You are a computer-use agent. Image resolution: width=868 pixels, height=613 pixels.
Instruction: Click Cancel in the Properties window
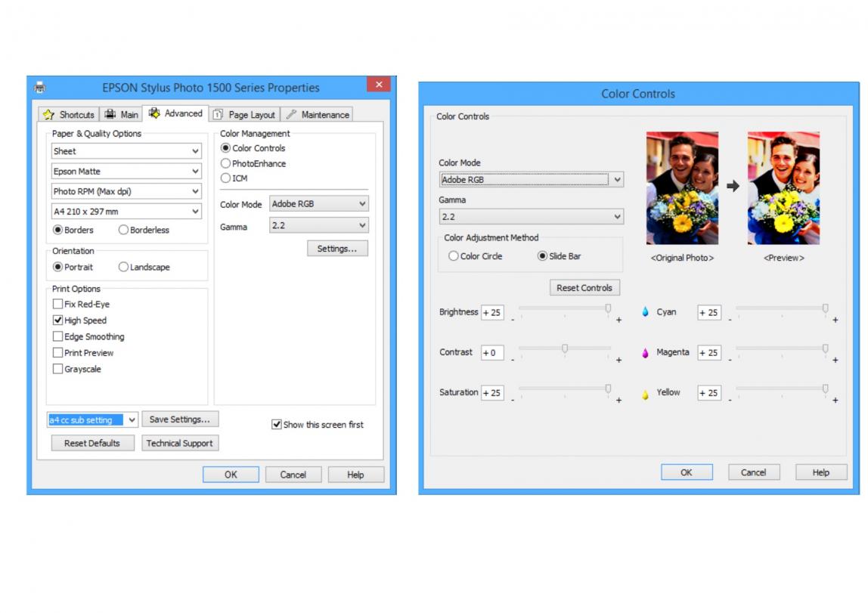coord(293,475)
